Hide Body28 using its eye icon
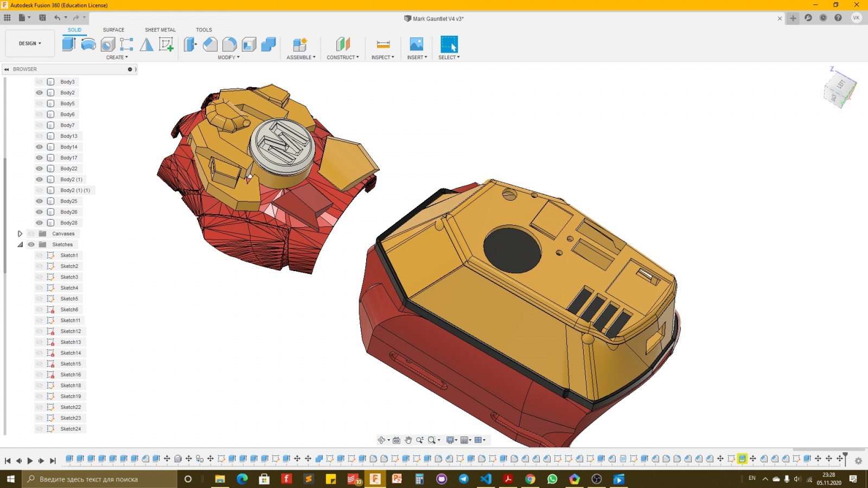Screen dimensions: 868x488 40,223
